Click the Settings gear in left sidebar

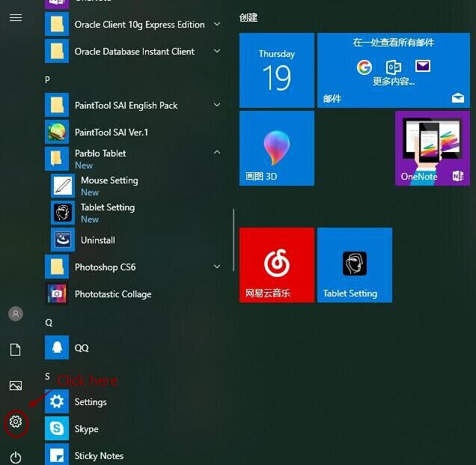pos(16,422)
